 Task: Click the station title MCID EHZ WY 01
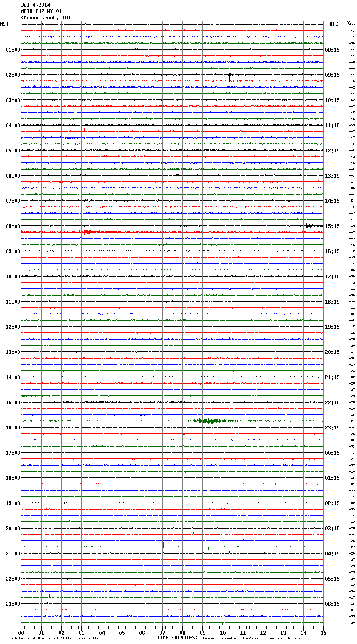(x=41, y=11)
